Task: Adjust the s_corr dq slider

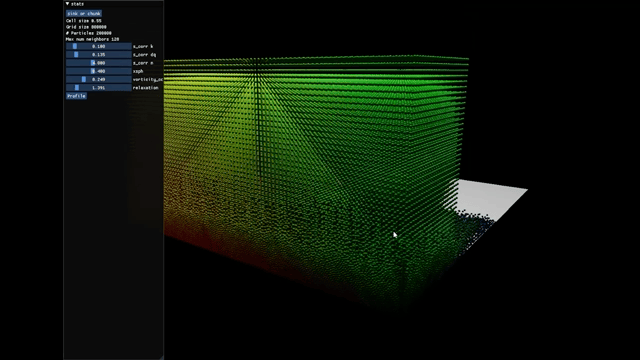Action: 98,55
